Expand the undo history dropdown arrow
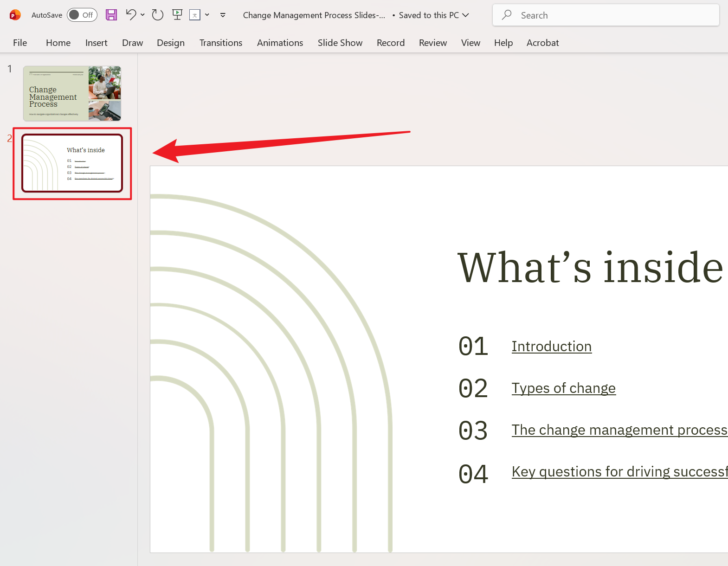The width and height of the screenshot is (728, 566). (142, 15)
